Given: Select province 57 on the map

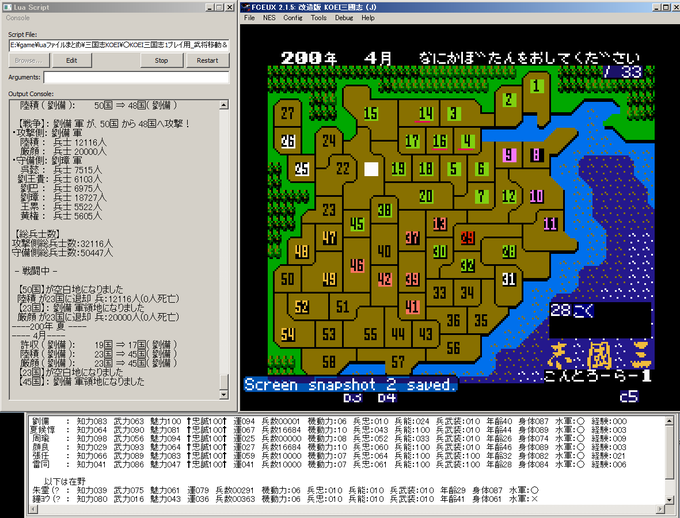Looking at the screenshot, I should point(398,362).
